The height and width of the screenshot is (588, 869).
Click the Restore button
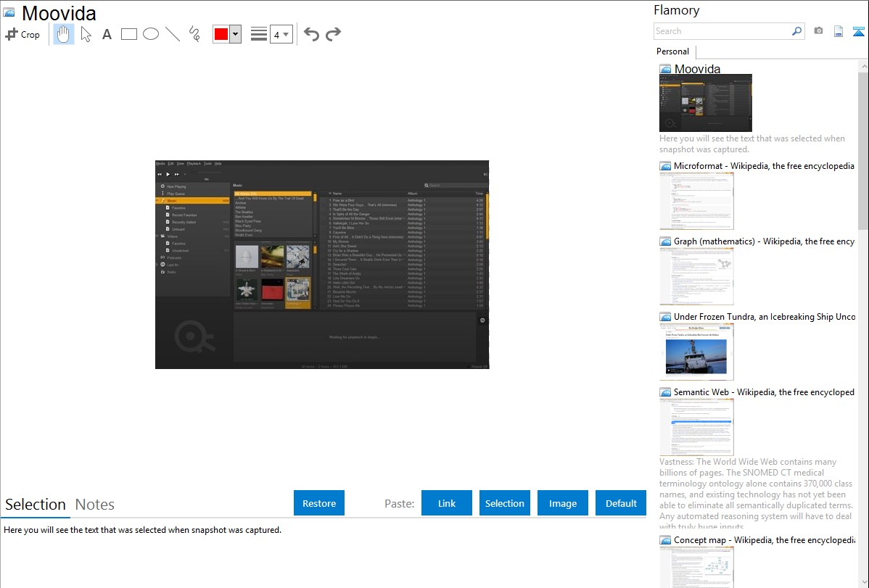(x=319, y=503)
